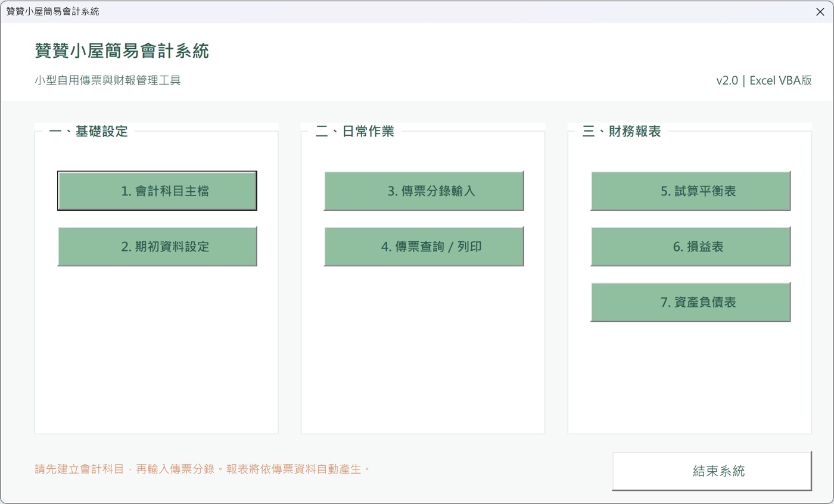The image size is (834, 504).
Task: Click version text v2.0 | Excel VBA版
Action: point(764,80)
